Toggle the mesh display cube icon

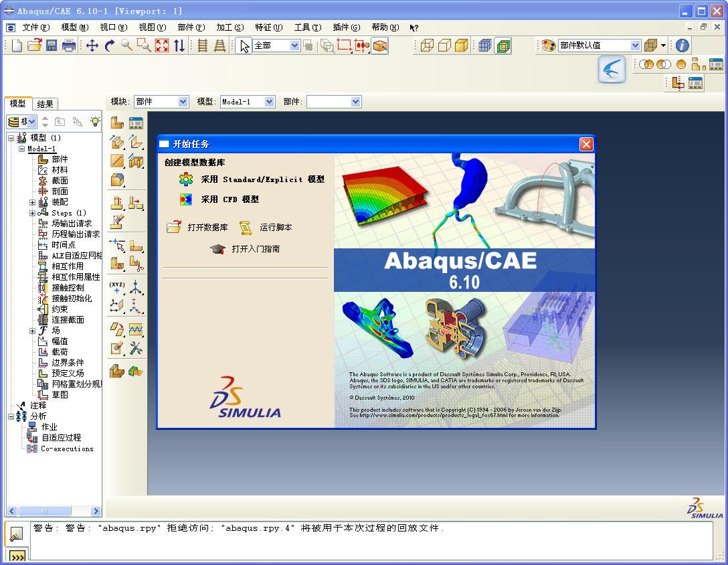click(x=484, y=46)
